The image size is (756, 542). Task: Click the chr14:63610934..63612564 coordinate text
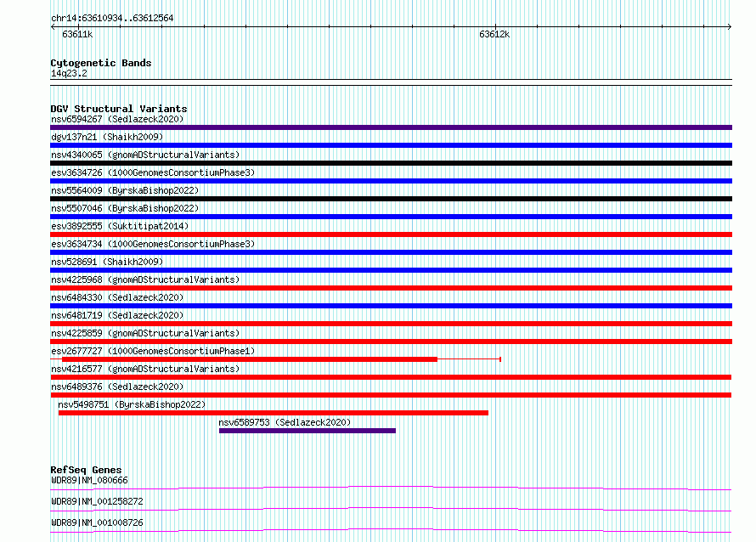pos(112,19)
